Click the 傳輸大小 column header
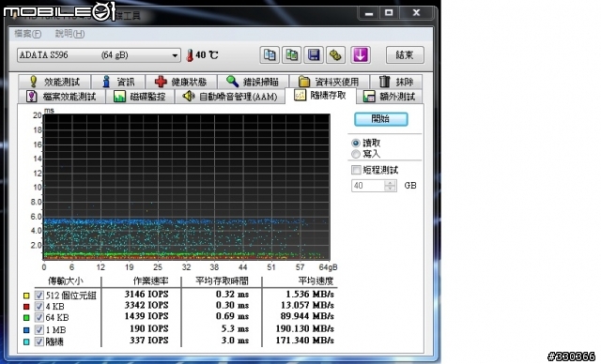The height and width of the screenshot is (364, 601). tap(66, 281)
